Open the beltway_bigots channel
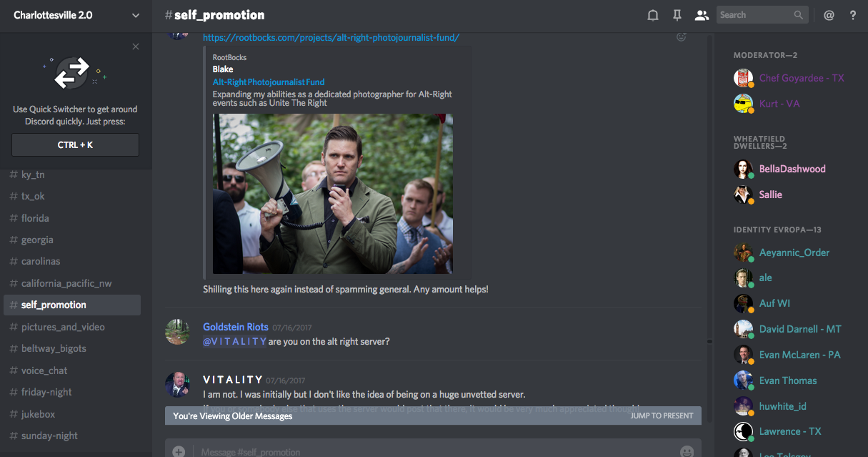The image size is (868, 457). (x=54, y=348)
